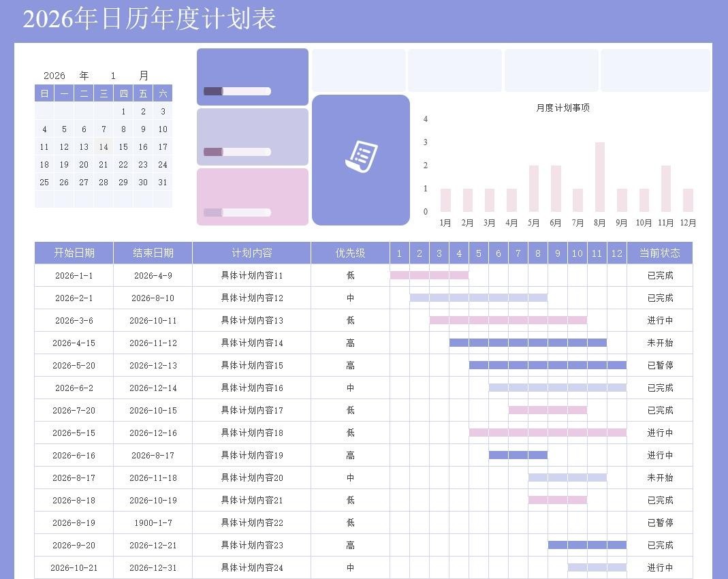
Task: Select the end date 2026-12-31
Action: pyautogui.click(x=153, y=567)
